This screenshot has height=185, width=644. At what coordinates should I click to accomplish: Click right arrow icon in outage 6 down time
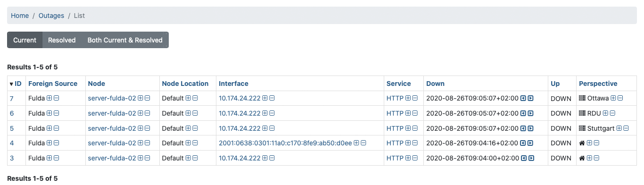(530, 113)
